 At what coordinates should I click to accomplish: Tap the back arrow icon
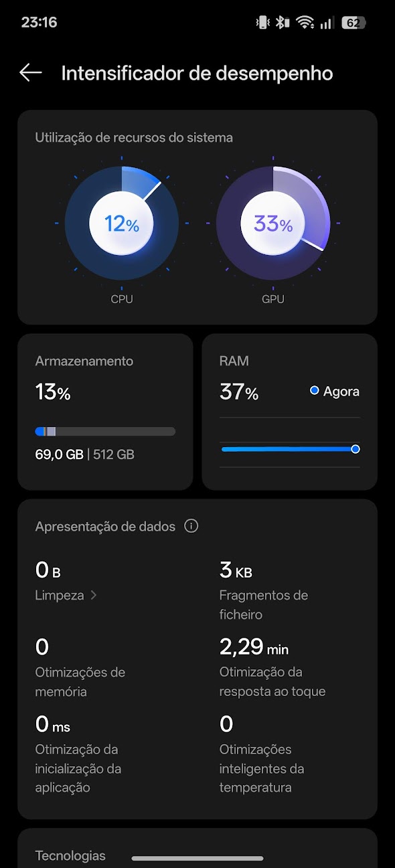31,73
